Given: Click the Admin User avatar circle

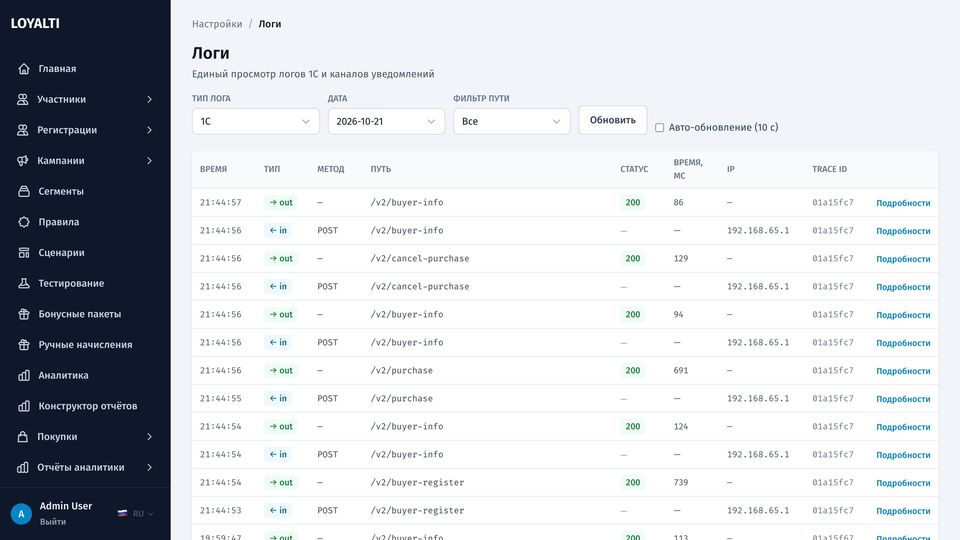Looking at the screenshot, I should [x=21, y=514].
